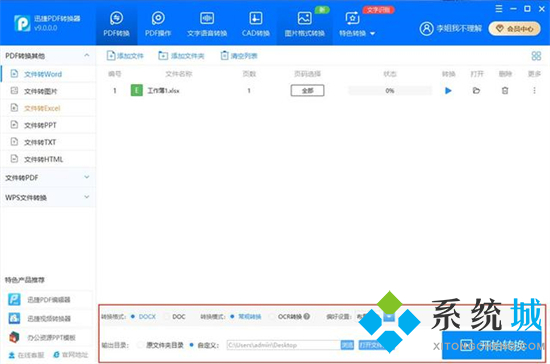Viewport: 550px width, 364px height.
Task: Click the 官网地址 official website link
Action: coord(71,355)
